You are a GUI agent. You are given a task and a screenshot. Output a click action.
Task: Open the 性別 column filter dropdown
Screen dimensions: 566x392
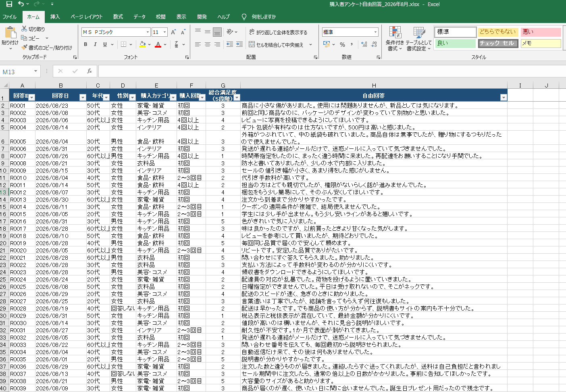tap(132, 97)
